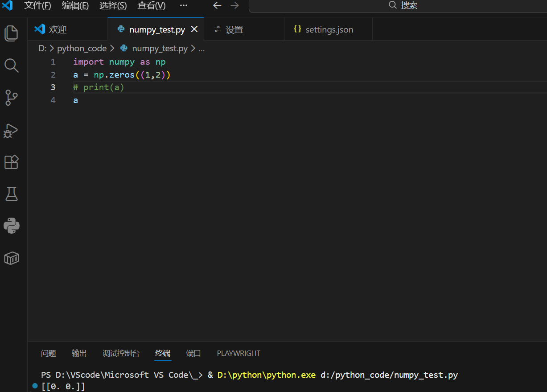Click D: in the breadcrumb
This screenshot has width=547, height=392.
point(42,48)
